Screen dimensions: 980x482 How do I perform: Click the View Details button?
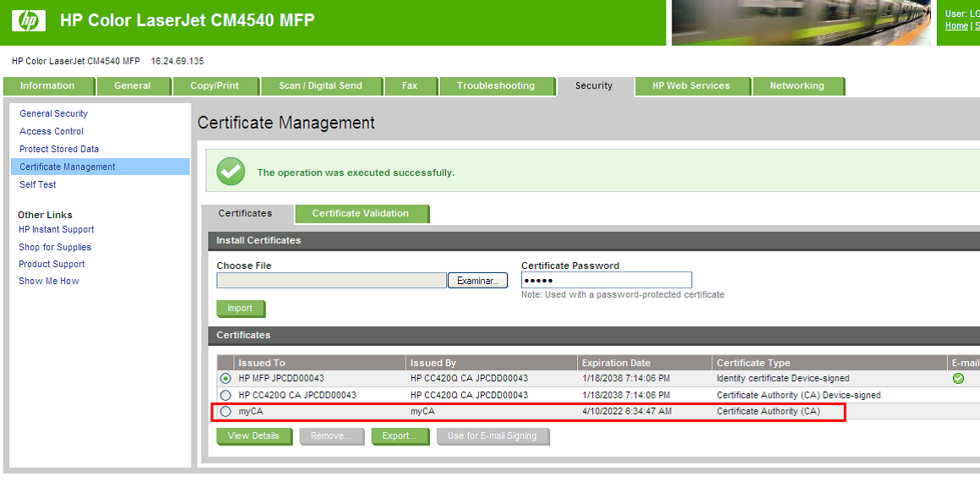[x=253, y=436]
